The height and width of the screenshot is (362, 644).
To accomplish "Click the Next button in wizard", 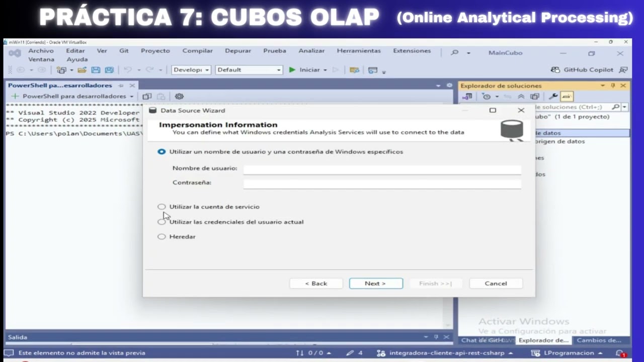I will click(376, 284).
